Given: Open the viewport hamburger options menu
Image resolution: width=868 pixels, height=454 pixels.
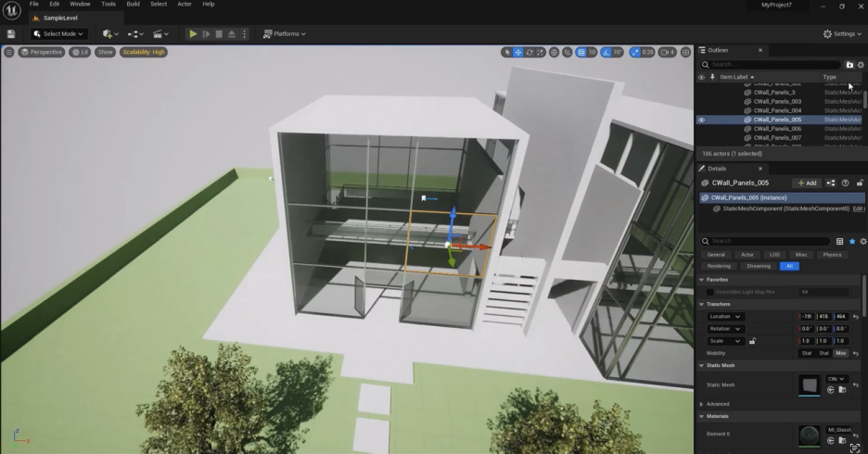Looking at the screenshot, I should (9, 52).
